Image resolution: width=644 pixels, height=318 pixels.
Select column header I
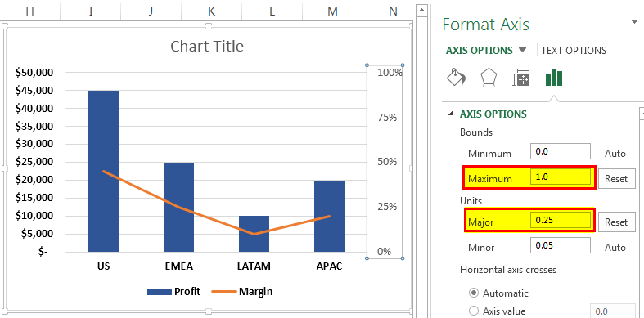[x=90, y=11]
